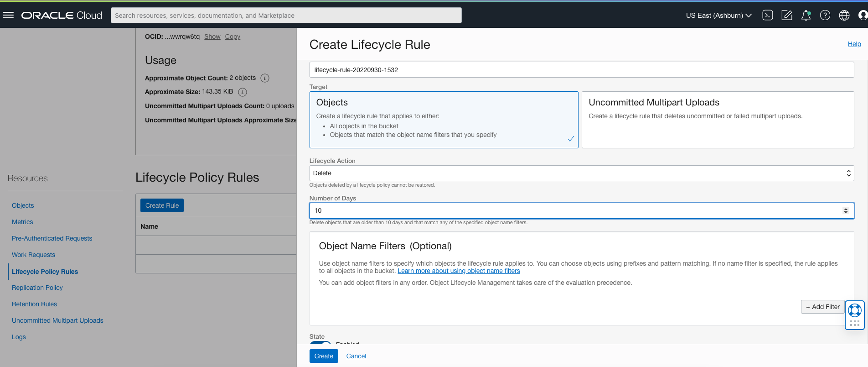Open the hamburger navigation menu
This screenshot has width=868, height=367.
[8, 15]
